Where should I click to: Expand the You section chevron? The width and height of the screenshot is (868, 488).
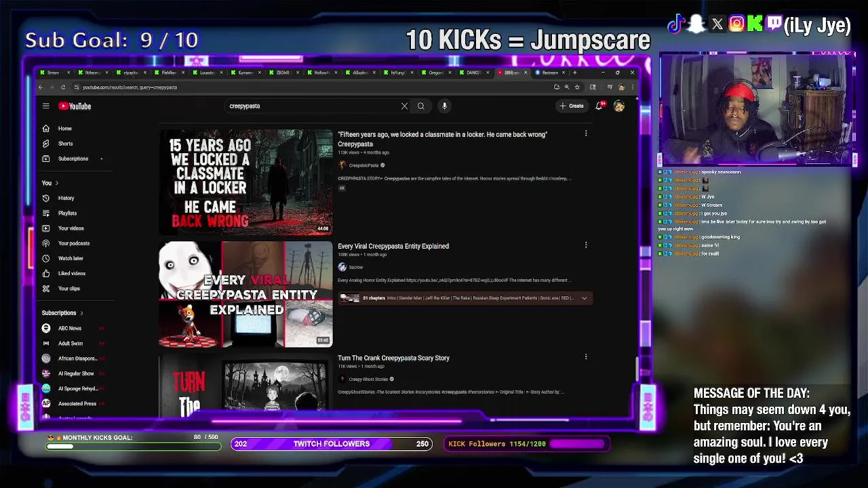(x=57, y=183)
